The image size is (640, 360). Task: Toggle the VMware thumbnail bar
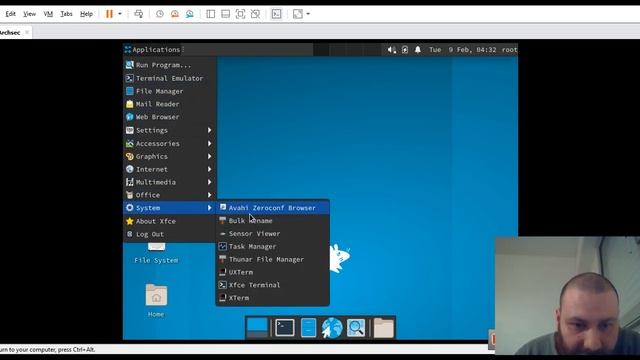(225, 14)
